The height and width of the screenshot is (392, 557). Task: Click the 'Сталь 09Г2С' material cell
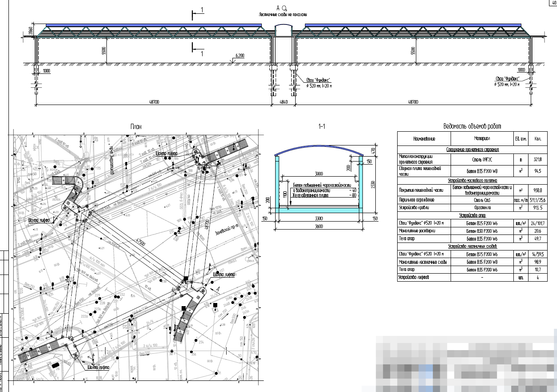482,159
